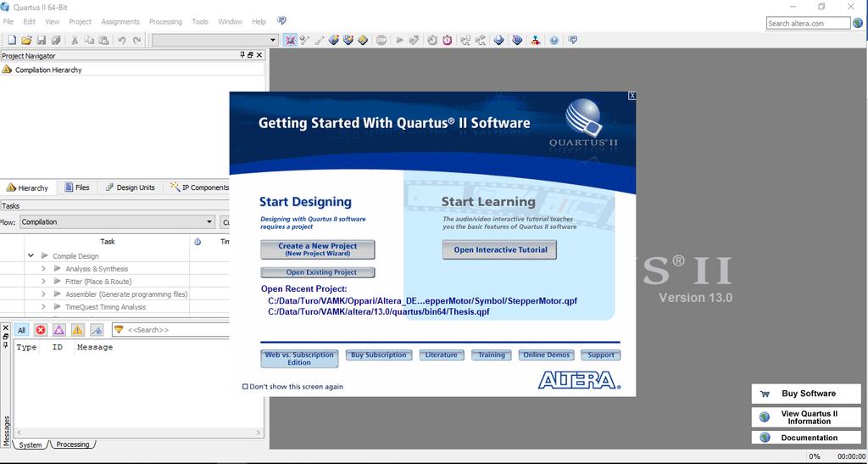This screenshot has width=868, height=464.
Task: Click the Start Compilation play icon
Action: click(x=399, y=40)
